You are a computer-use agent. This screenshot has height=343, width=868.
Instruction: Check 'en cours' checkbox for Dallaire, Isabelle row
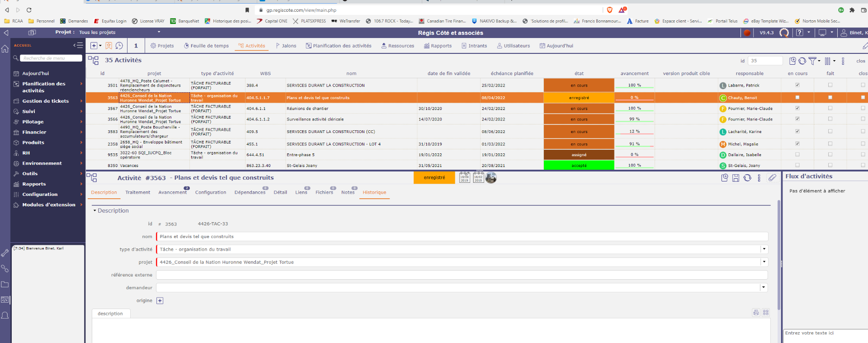pyautogui.click(x=797, y=155)
